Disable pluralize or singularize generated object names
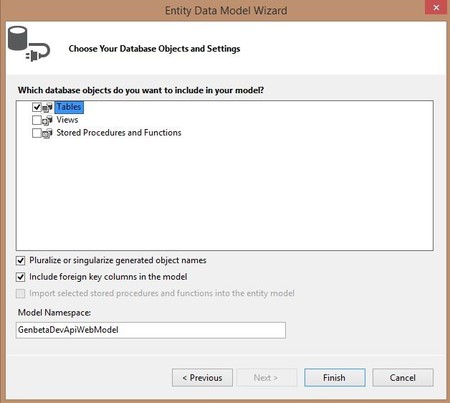The width and height of the screenshot is (450, 403). click(21, 260)
